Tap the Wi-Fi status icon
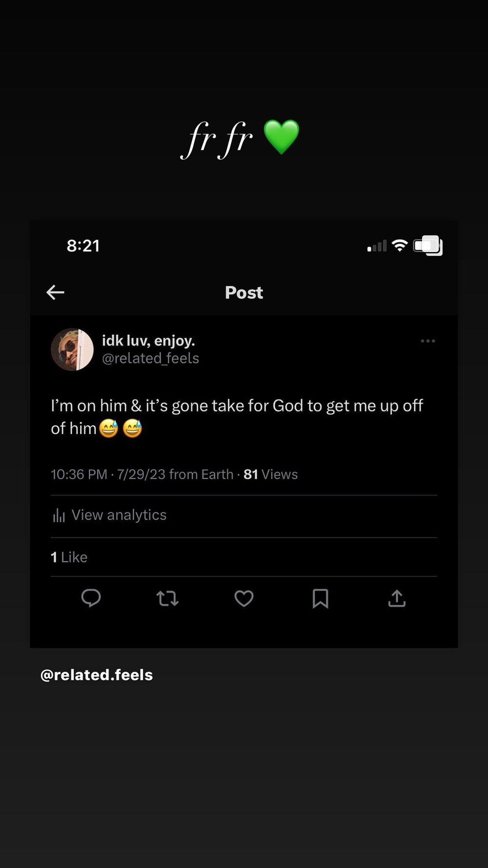 (400, 246)
